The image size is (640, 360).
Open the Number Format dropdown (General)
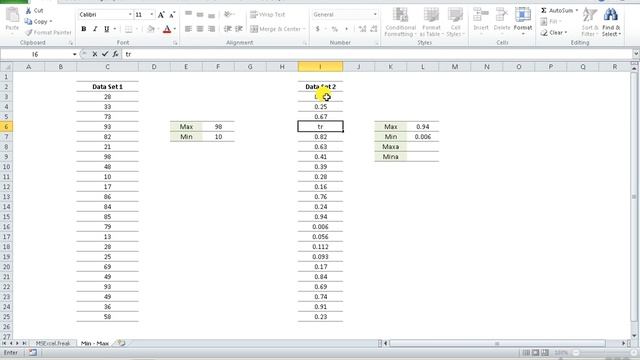pos(375,15)
